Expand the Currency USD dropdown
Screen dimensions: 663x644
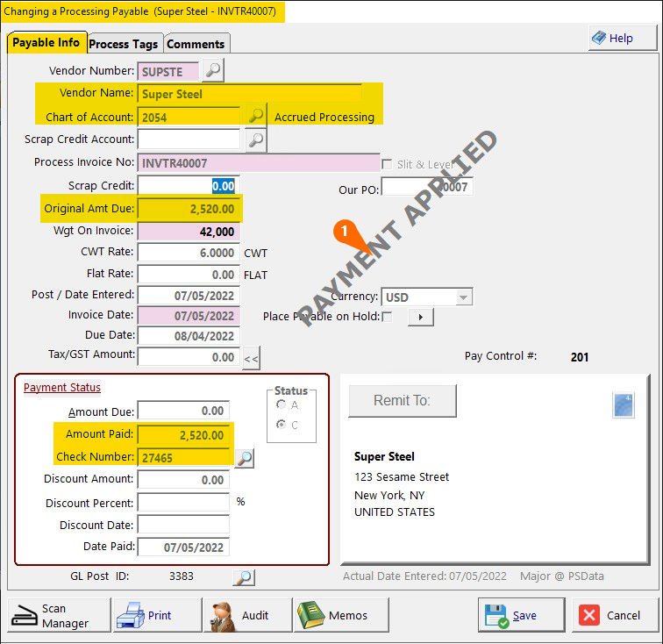[463, 297]
